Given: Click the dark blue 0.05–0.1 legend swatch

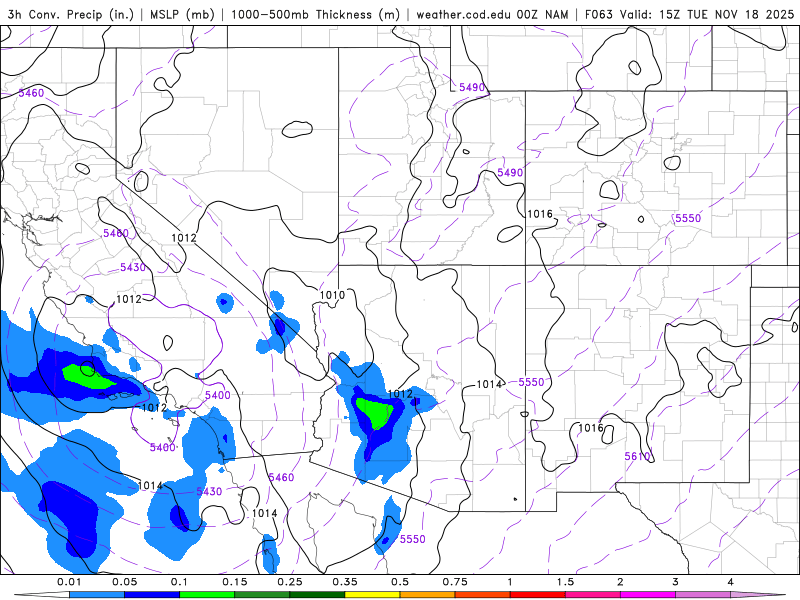Looking at the screenshot, I should [x=152, y=595].
